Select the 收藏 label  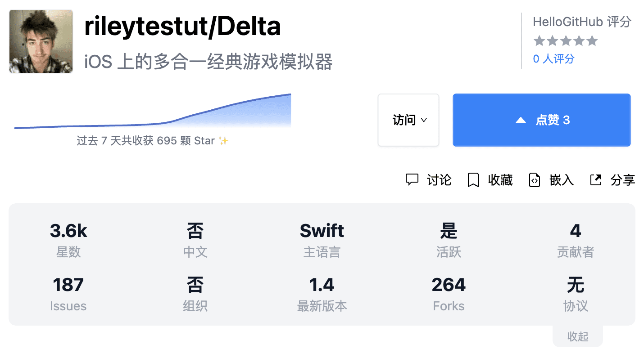500,180
